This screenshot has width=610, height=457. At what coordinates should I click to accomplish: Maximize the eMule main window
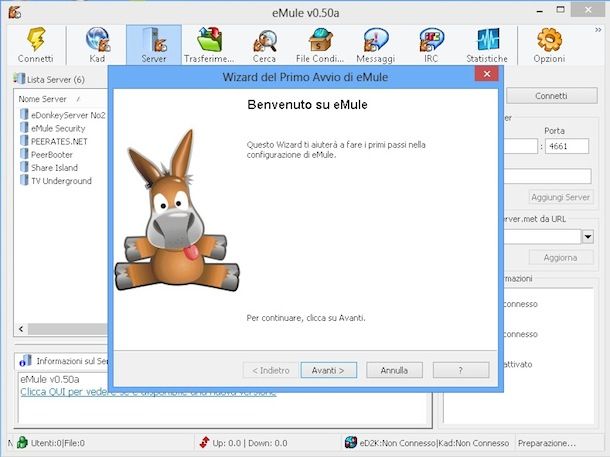(560, 10)
